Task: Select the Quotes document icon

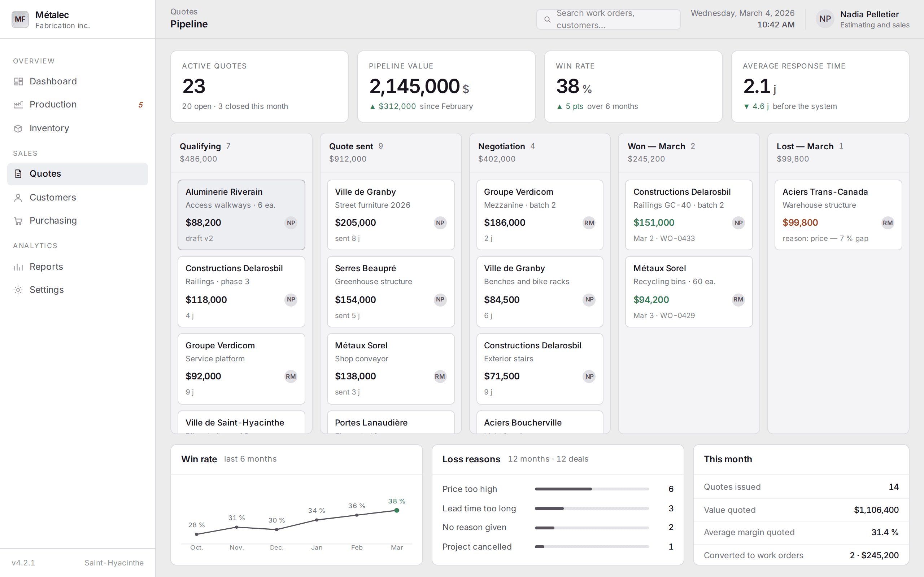Action: point(18,174)
